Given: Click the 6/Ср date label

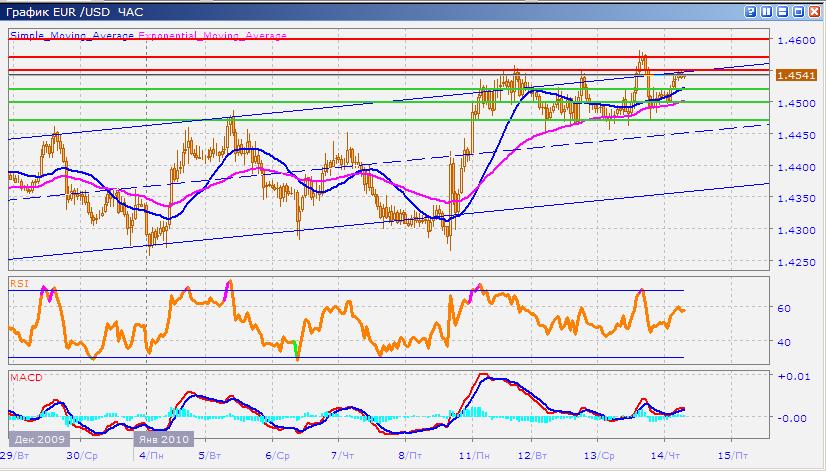Looking at the screenshot, I should (x=277, y=455).
